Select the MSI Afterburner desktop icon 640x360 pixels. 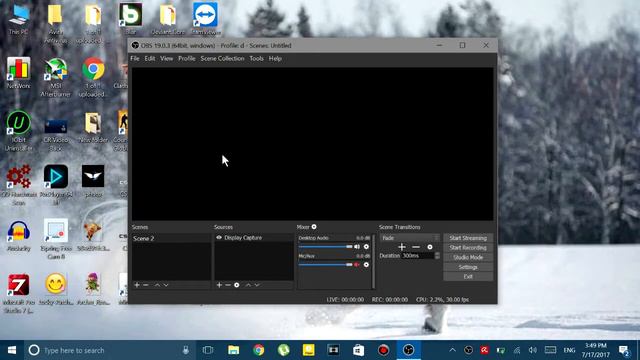click(56, 77)
